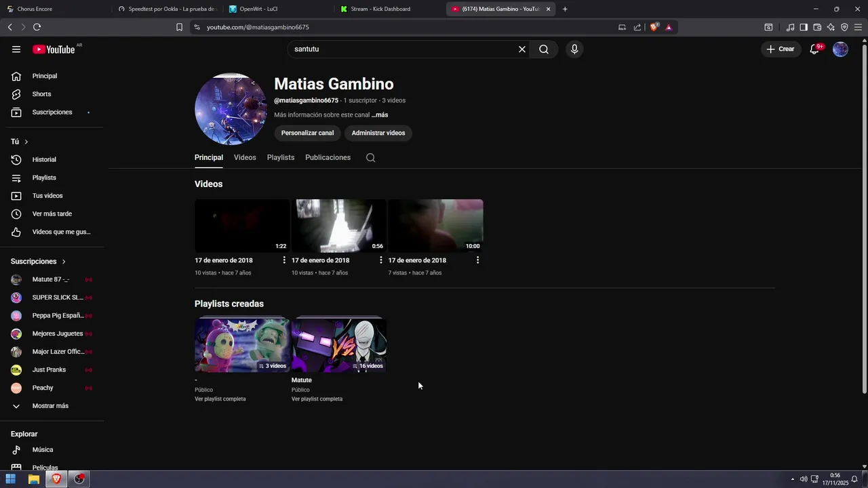Search within channel using the tab-bar magnifier
The image size is (868, 488).
click(x=370, y=157)
